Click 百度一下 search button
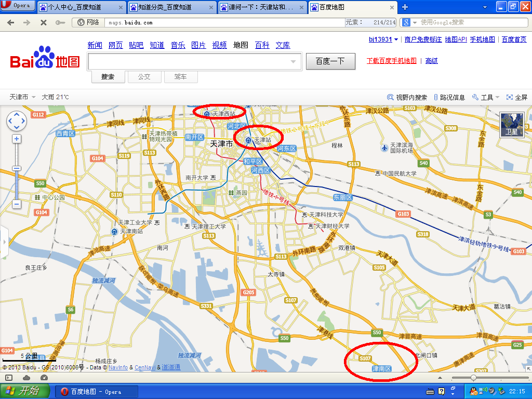 point(330,61)
